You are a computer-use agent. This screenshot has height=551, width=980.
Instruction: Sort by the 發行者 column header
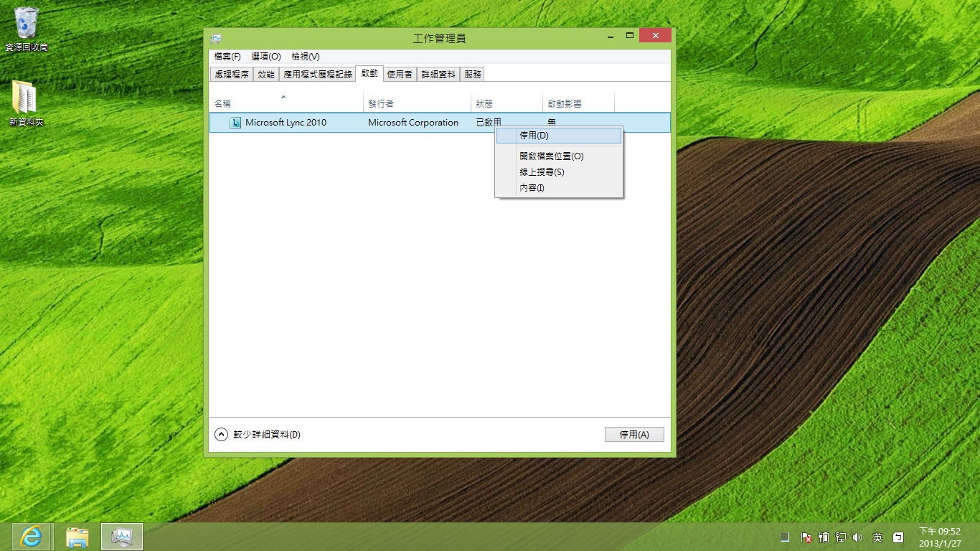[x=418, y=103]
